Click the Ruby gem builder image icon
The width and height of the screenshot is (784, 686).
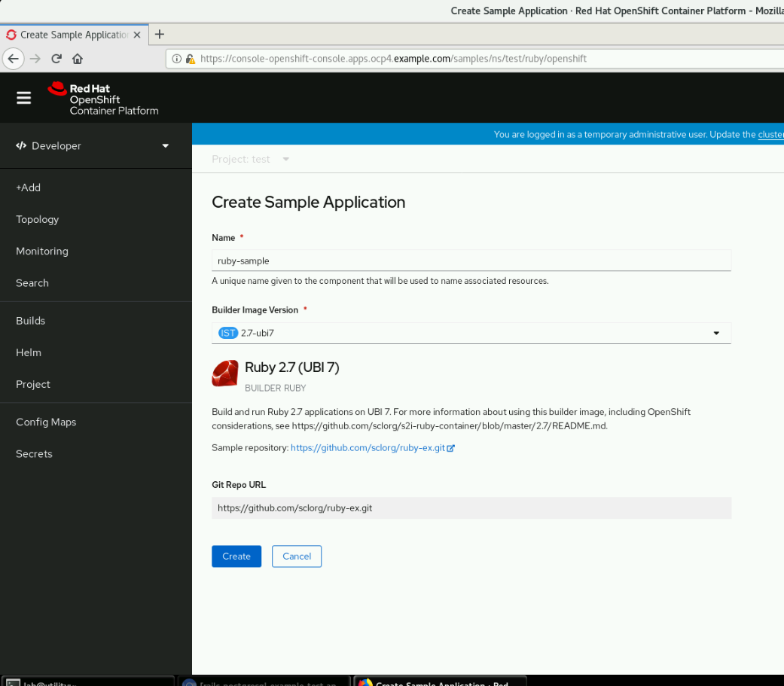225,373
